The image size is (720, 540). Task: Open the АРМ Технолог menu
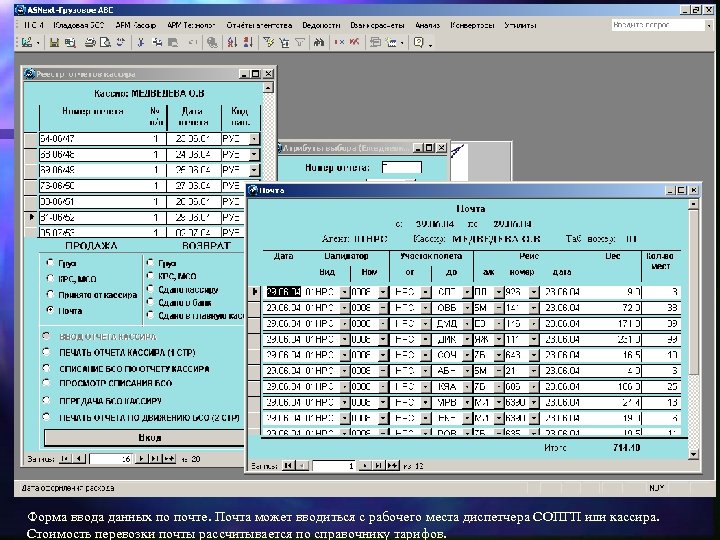pos(191,25)
